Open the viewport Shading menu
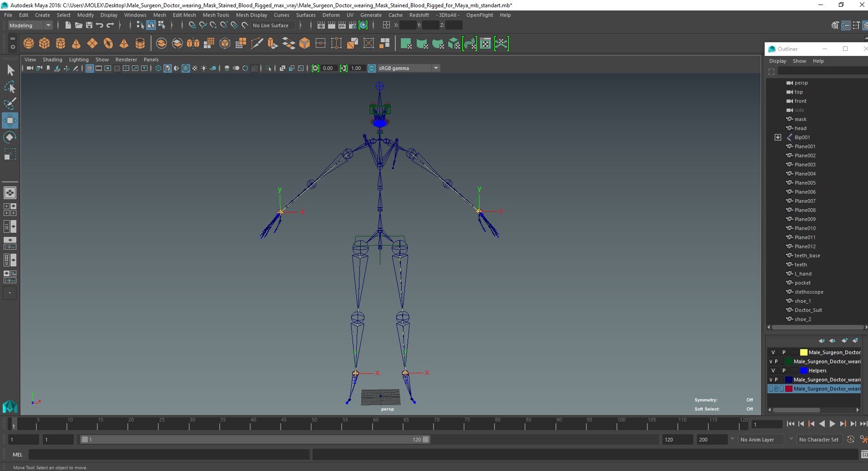 52,60
